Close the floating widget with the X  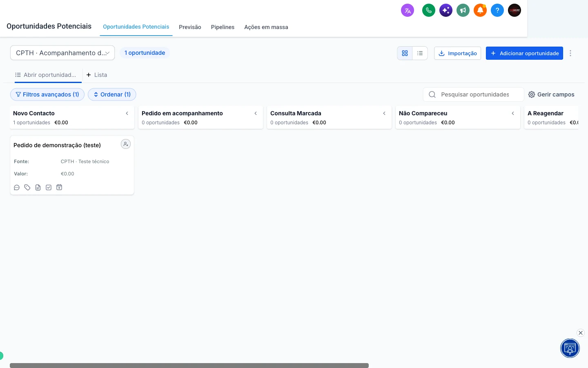point(581,333)
